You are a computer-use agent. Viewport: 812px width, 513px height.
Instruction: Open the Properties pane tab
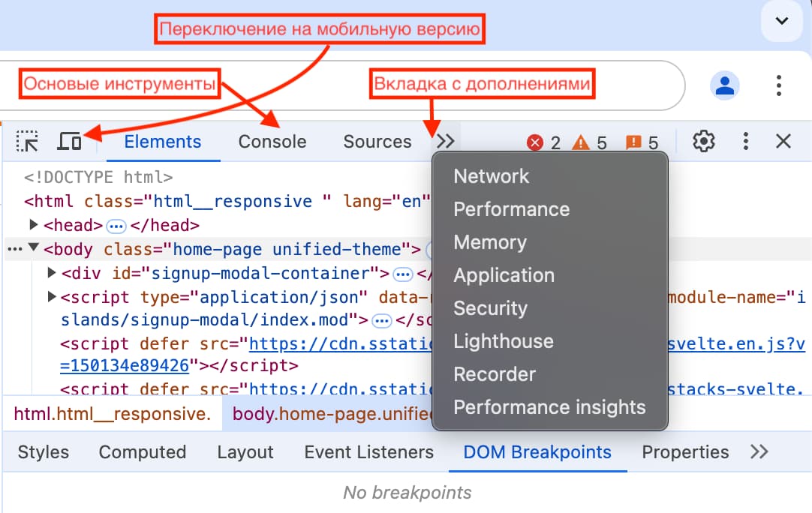(685, 452)
